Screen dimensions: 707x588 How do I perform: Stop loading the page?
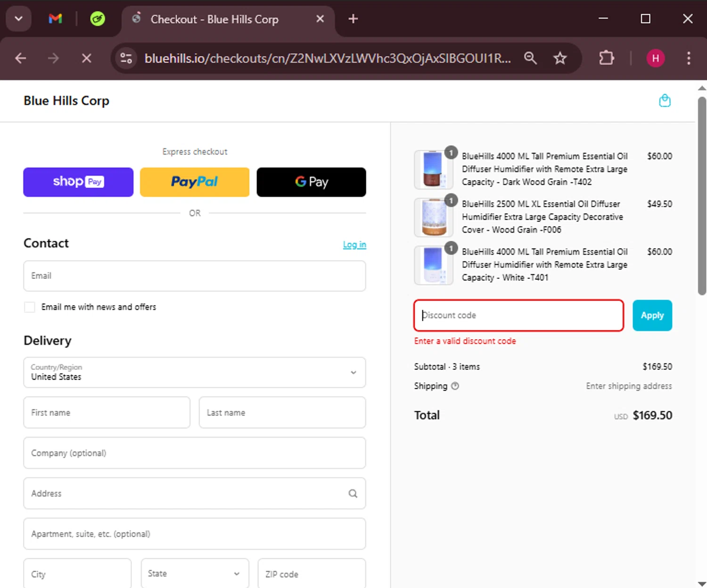[86, 58]
